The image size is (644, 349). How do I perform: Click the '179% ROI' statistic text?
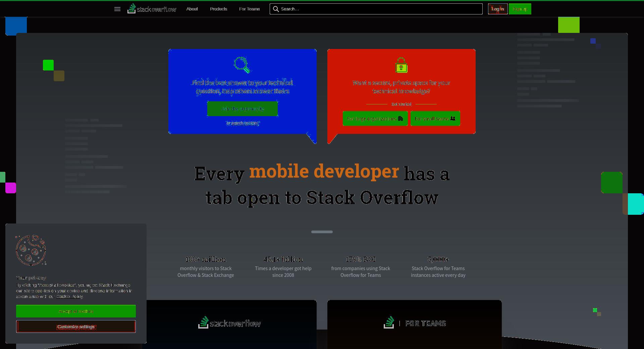(361, 259)
